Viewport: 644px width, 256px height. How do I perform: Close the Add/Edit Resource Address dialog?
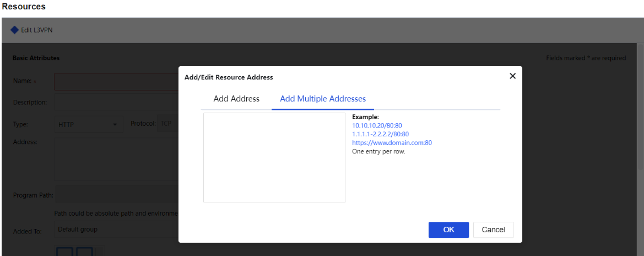(512, 76)
